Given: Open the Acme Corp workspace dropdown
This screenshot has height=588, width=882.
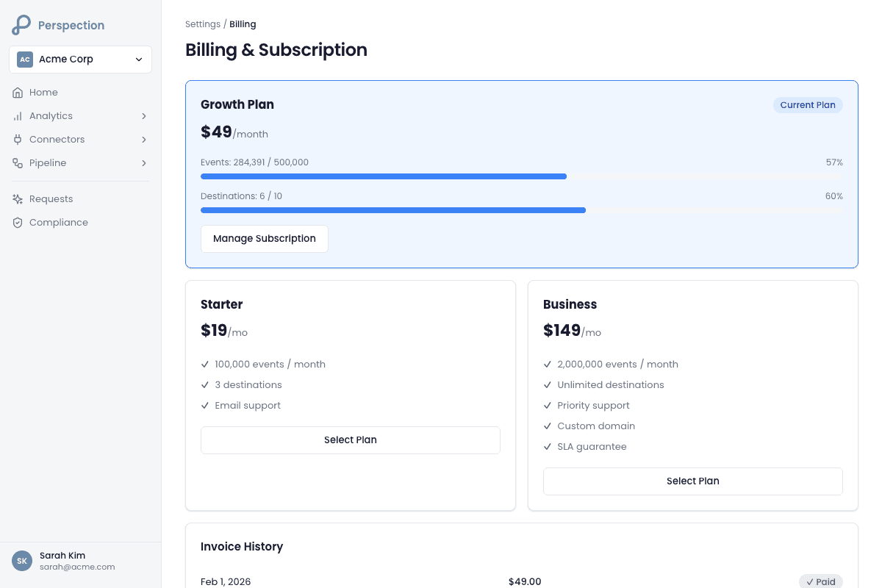Looking at the screenshot, I should [80, 60].
